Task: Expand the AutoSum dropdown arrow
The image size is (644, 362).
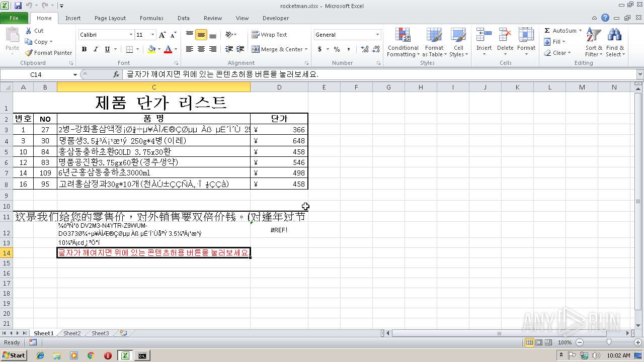Action: click(x=580, y=31)
